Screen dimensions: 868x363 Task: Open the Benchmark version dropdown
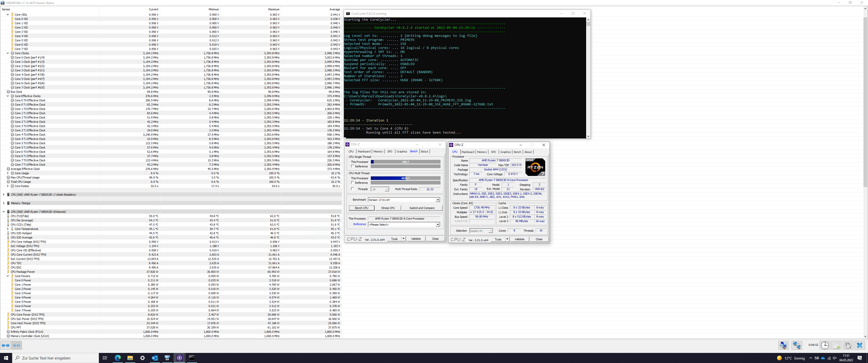click(x=438, y=200)
